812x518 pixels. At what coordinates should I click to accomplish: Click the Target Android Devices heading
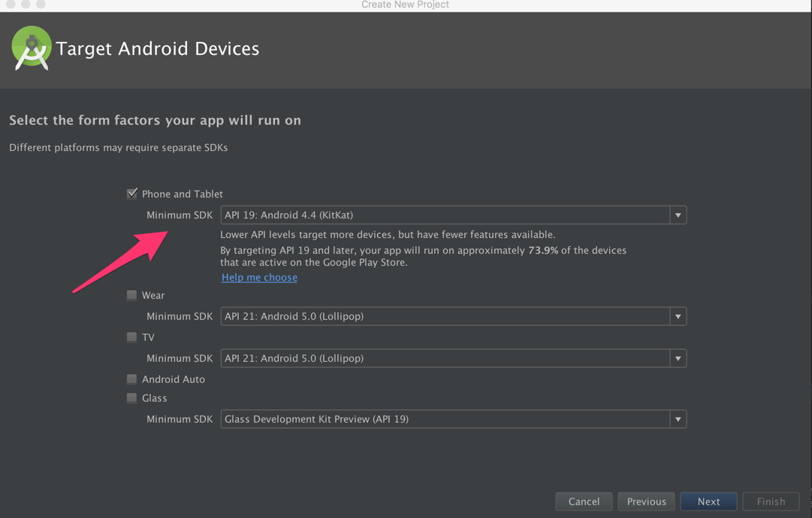[158, 49]
